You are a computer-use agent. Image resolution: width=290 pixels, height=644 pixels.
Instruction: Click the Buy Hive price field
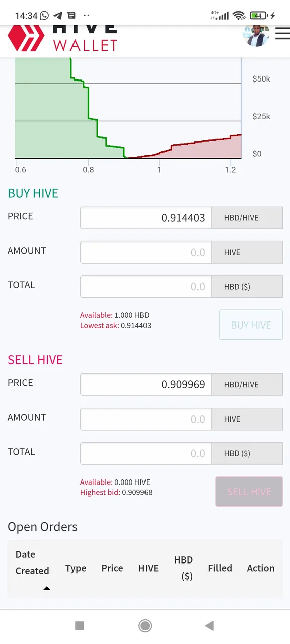pos(146,218)
